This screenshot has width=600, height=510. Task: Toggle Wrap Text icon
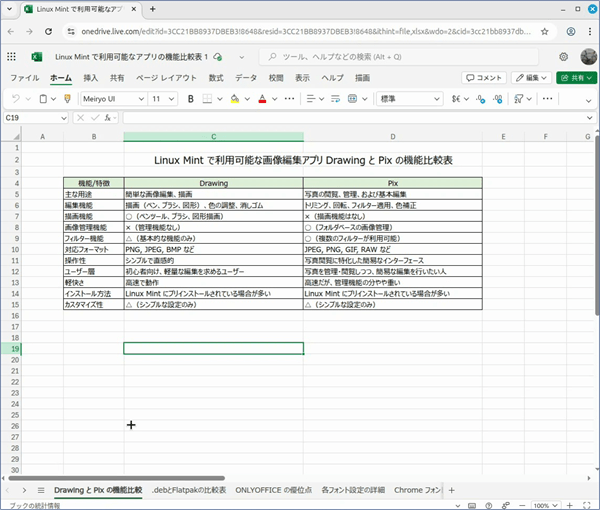335,99
